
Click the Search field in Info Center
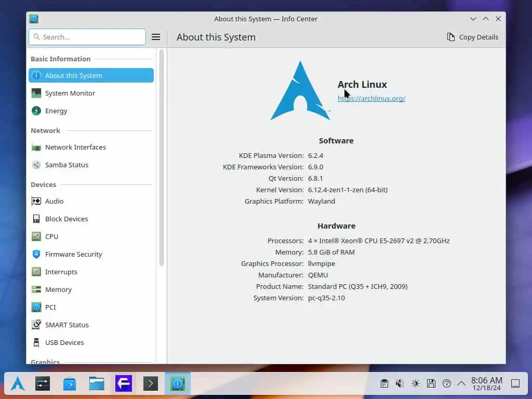click(x=87, y=37)
